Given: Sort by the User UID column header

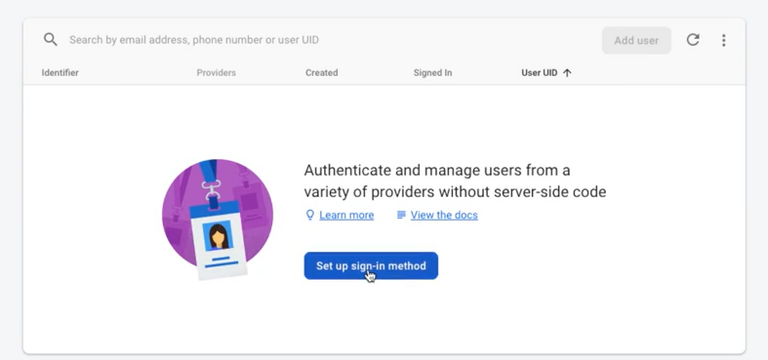Looking at the screenshot, I should (x=539, y=73).
